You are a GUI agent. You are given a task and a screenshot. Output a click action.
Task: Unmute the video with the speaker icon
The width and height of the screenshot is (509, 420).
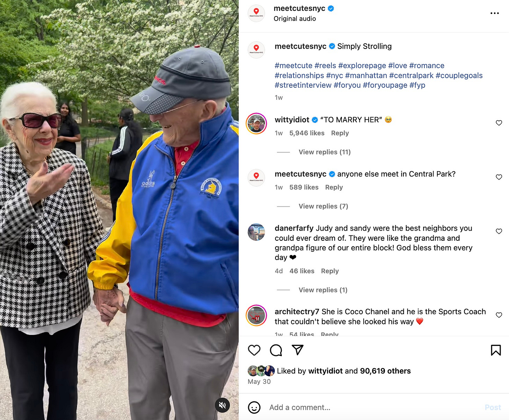222,405
